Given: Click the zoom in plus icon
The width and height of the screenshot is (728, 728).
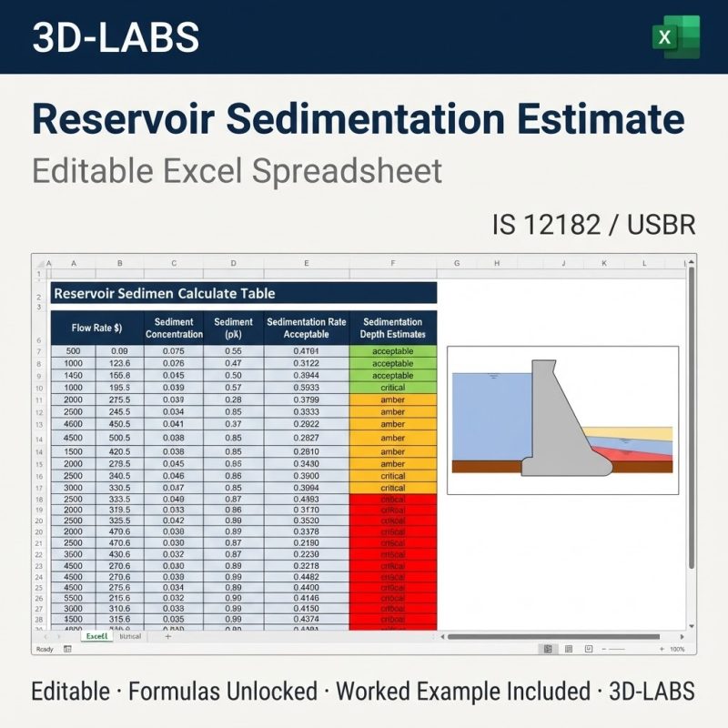Looking at the screenshot, I should point(662,649).
